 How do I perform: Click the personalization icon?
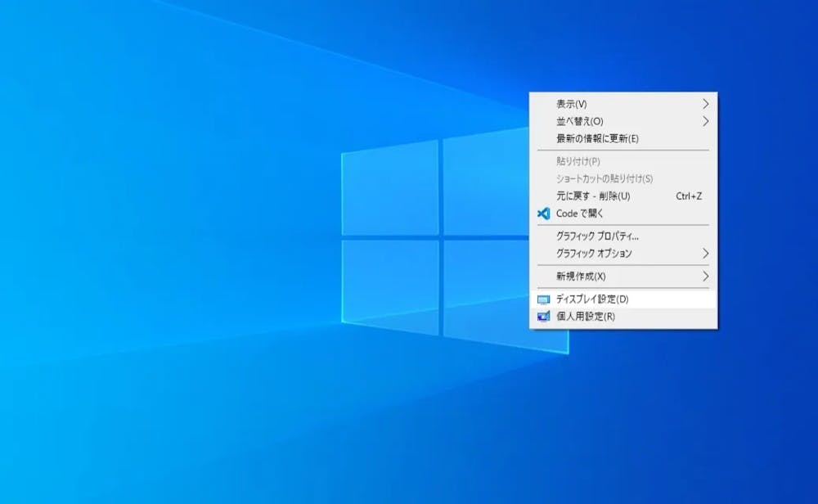pyautogui.click(x=544, y=316)
